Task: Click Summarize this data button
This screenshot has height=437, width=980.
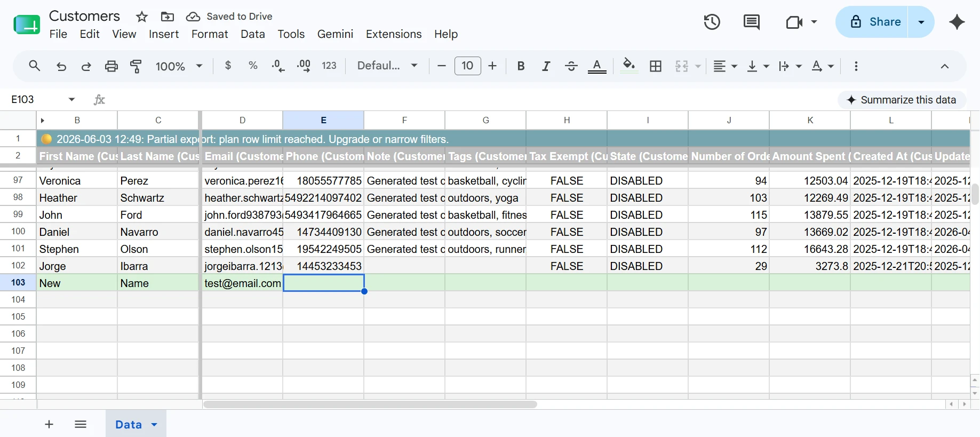Action: (x=902, y=100)
